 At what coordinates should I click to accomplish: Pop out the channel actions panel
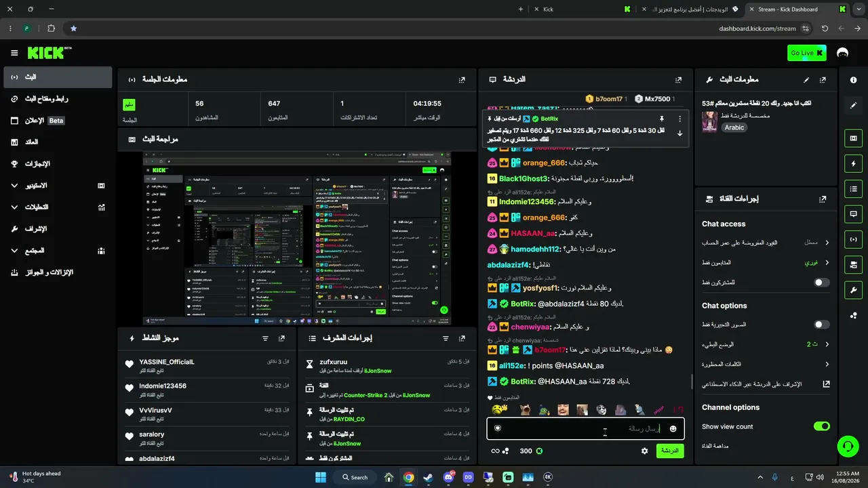pos(823,199)
